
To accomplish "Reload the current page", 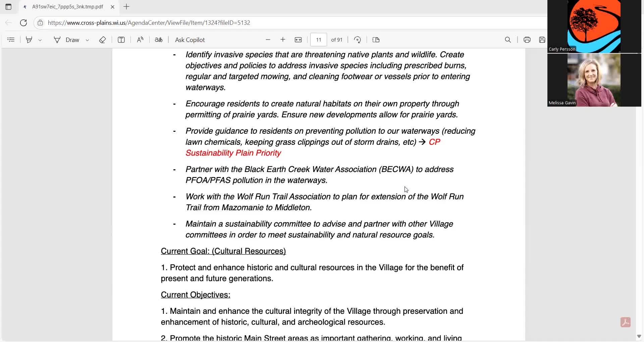I will click(23, 23).
